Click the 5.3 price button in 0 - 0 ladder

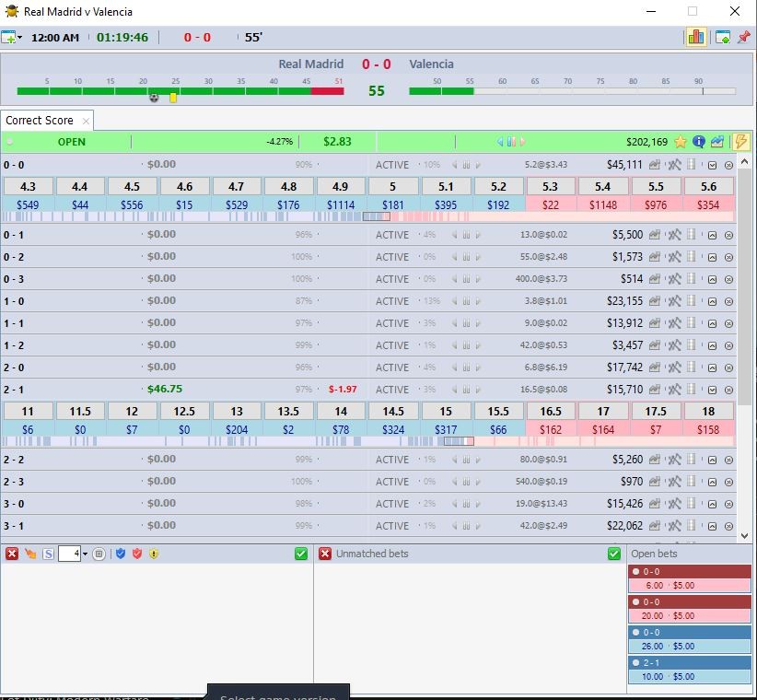(x=551, y=186)
